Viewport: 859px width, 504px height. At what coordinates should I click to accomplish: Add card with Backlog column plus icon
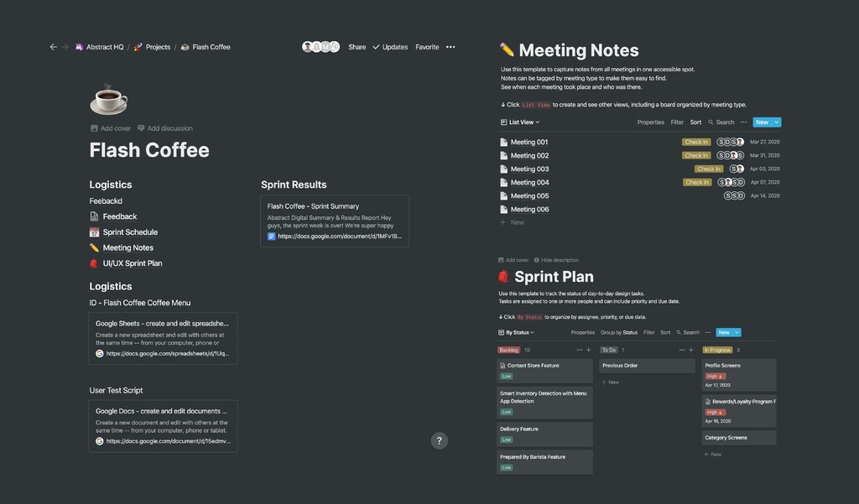(x=589, y=350)
